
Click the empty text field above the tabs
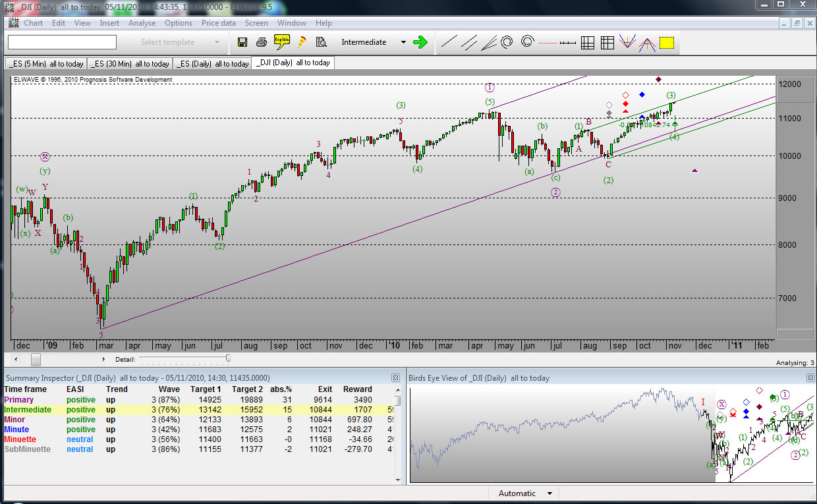point(62,42)
